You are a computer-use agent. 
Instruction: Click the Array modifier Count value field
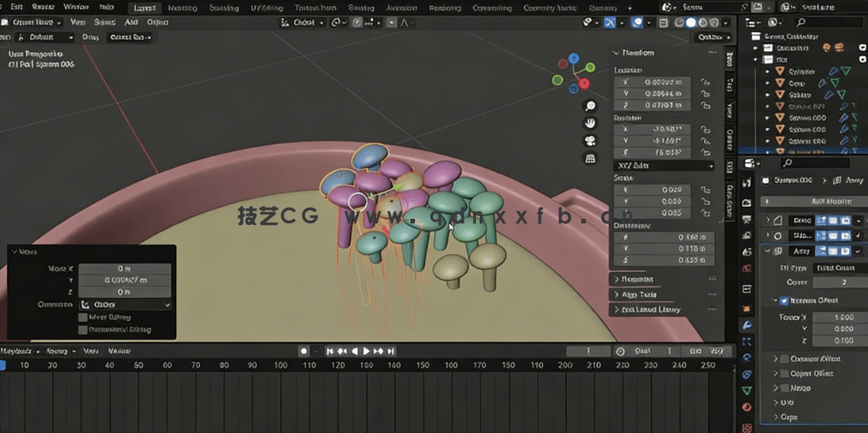(x=841, y=282)
